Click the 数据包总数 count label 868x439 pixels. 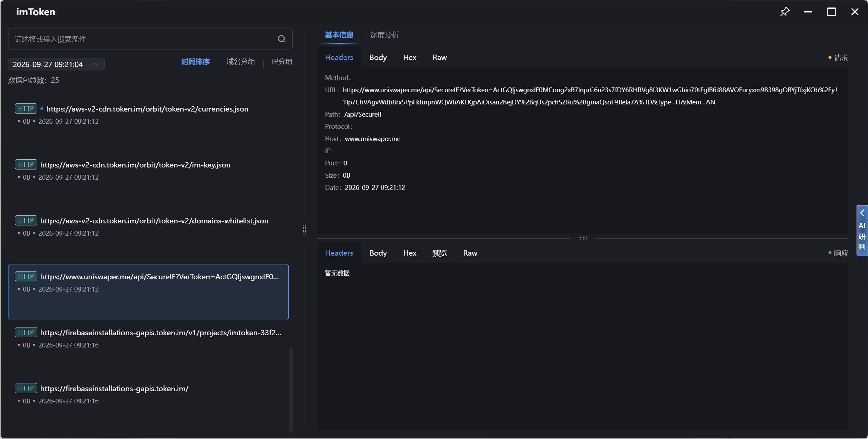(34, 80)
